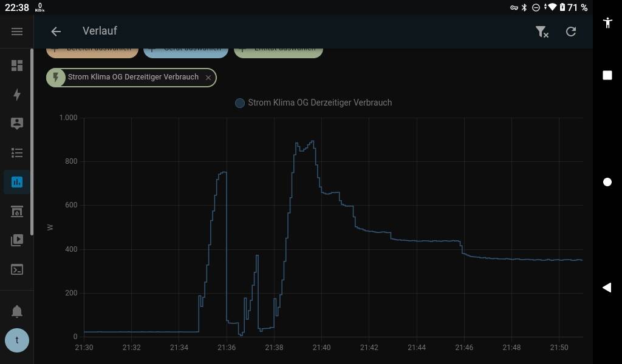
Task: Open the 'Entität auswählen' entity picker chip
Action: pos(278,51)
